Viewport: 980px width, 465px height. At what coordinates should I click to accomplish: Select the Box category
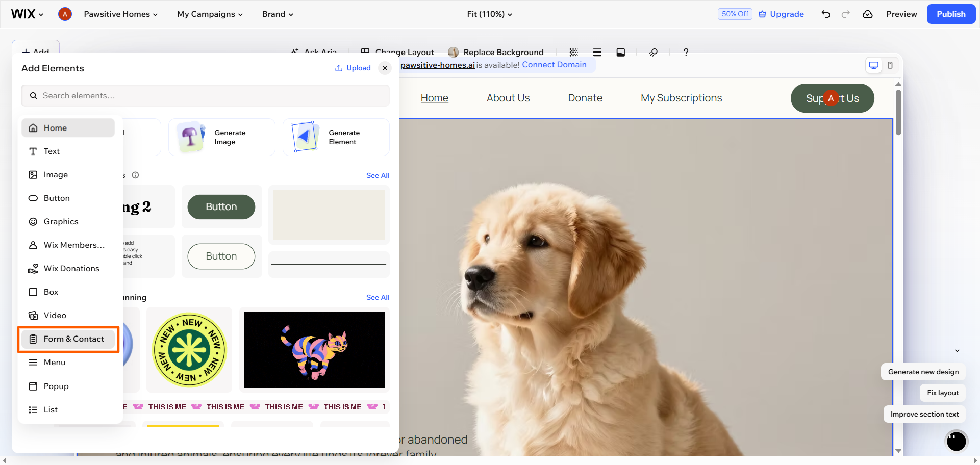68,292
